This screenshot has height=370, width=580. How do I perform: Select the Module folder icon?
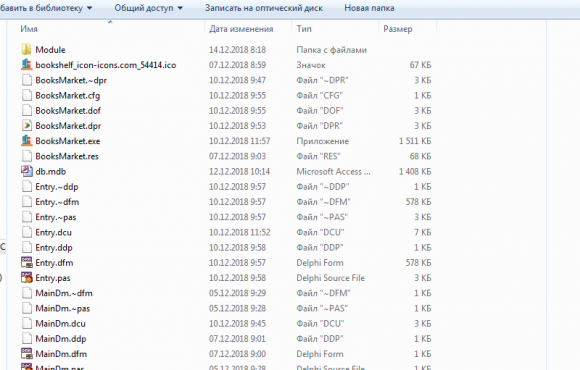[26, 50]
